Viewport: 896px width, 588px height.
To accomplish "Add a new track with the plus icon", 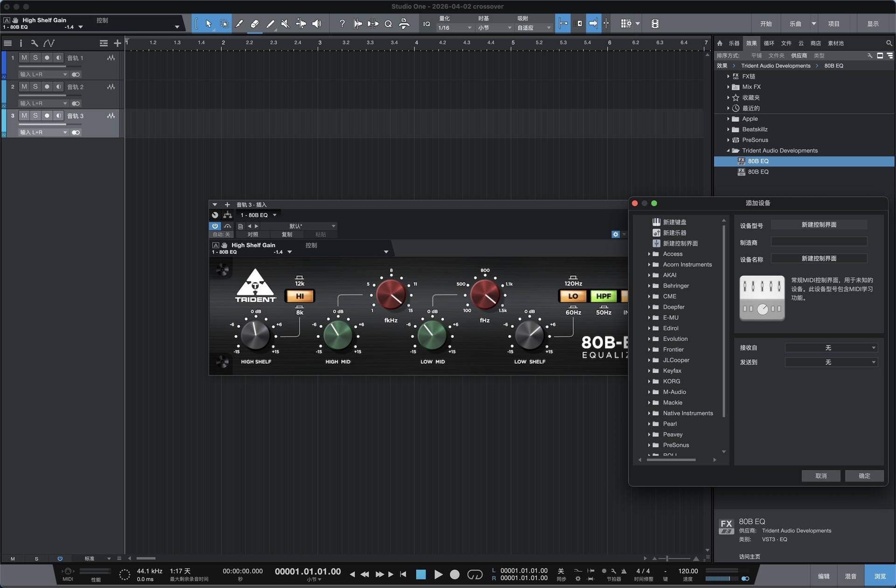I will 117,43.
